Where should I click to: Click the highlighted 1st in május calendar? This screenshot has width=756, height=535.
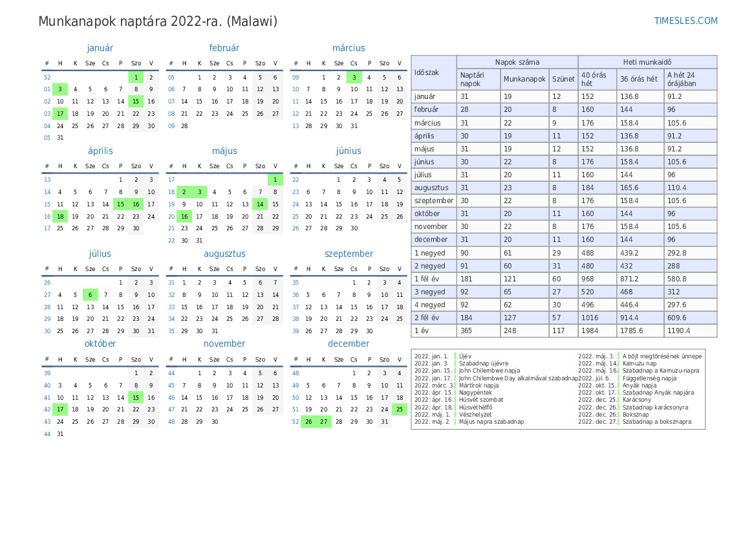[275, 180]
